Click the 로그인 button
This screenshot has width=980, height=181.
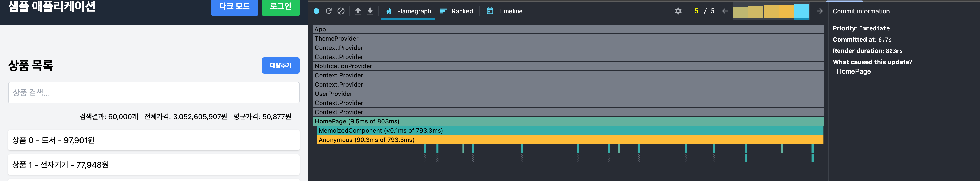point(281,7)
